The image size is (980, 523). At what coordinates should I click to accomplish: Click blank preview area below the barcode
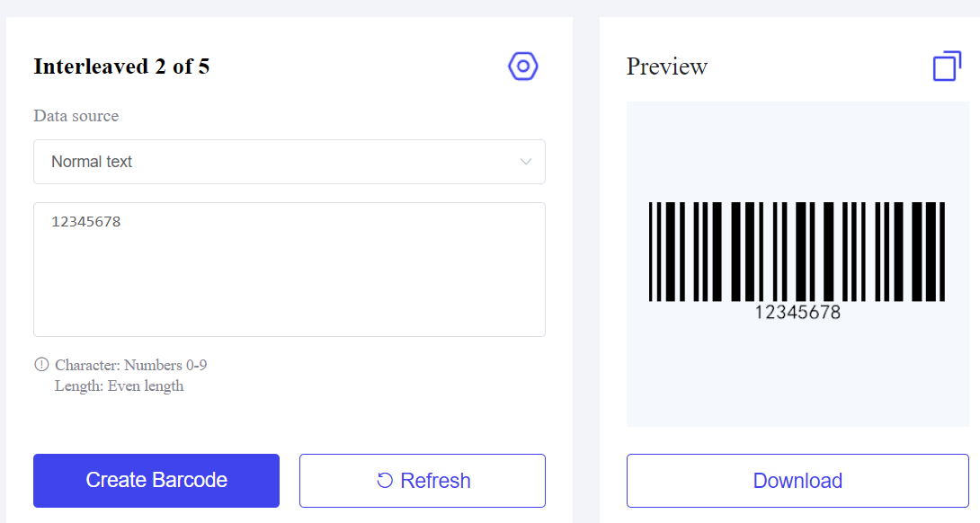point(797,377)
